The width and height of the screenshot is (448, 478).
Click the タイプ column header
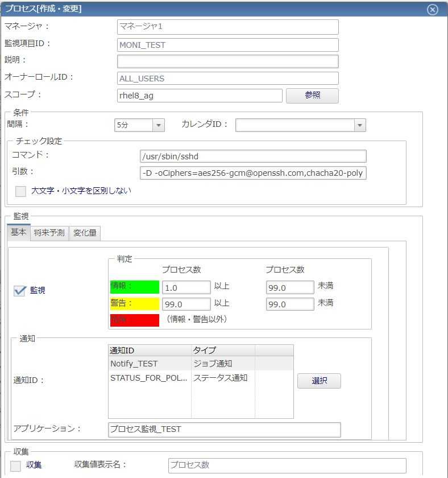[223, 351]
